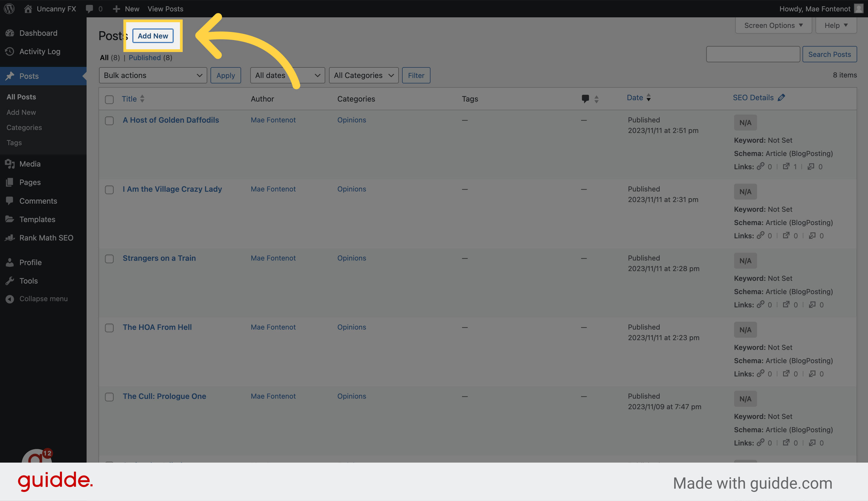The image size is (868, 501).
Task: Click the Published filter tab
Action: (145, 57)
